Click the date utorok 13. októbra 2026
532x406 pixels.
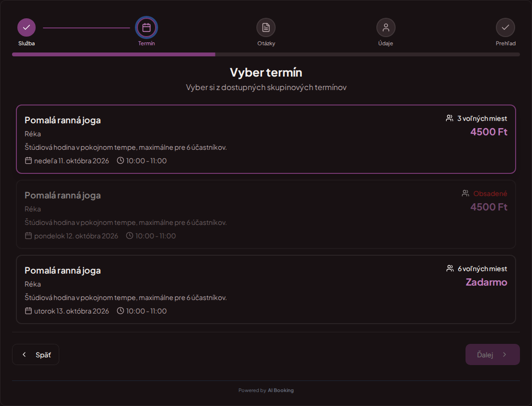[x=72, y=311]
